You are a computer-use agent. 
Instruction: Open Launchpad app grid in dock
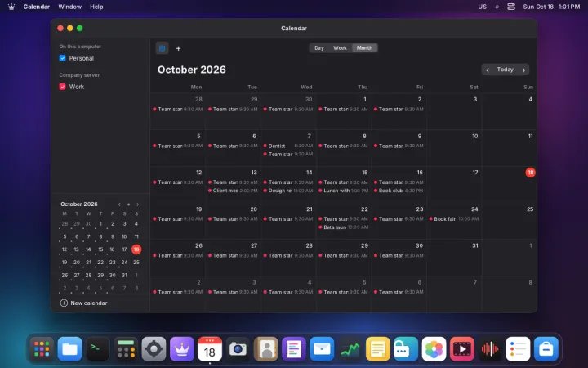tap(42, 349)
